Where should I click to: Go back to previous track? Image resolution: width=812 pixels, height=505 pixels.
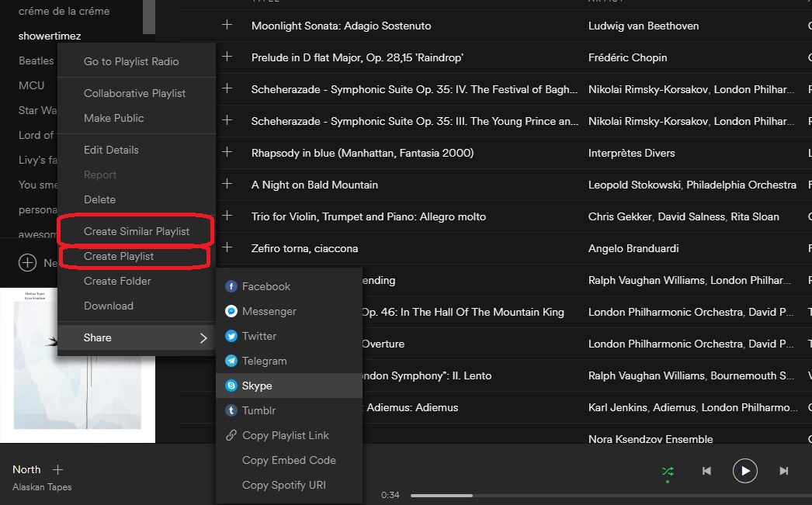[x=706, y=471]
